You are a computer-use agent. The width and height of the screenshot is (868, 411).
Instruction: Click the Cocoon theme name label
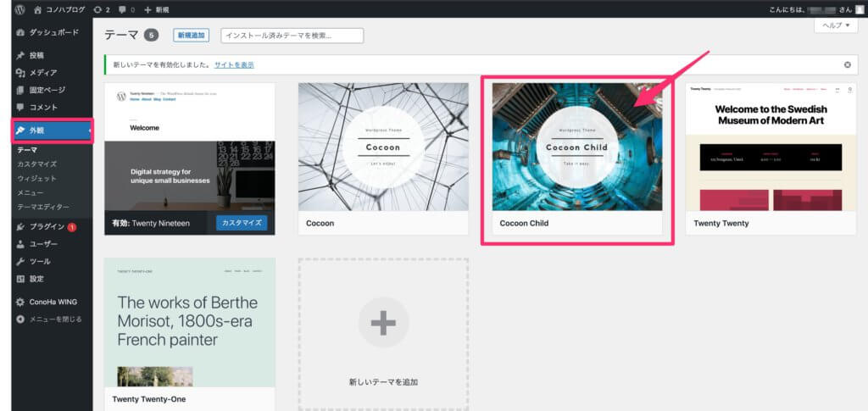tap(320, 224)
